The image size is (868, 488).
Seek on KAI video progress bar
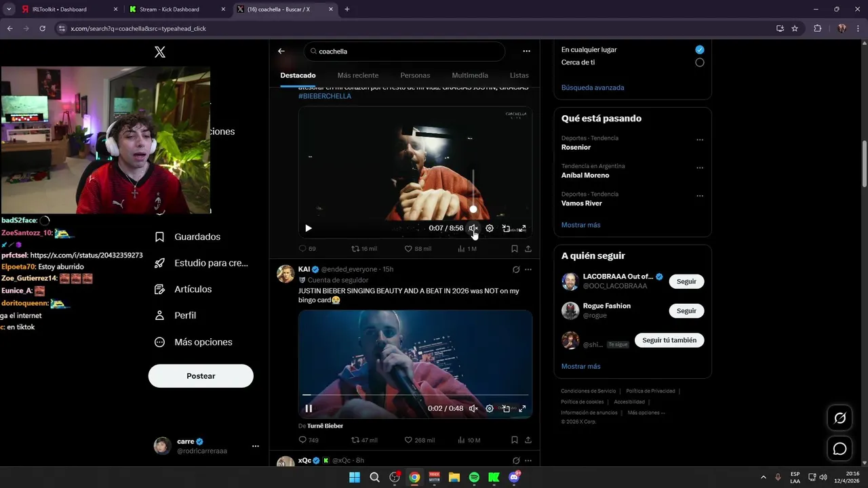(x=415, y=394)
